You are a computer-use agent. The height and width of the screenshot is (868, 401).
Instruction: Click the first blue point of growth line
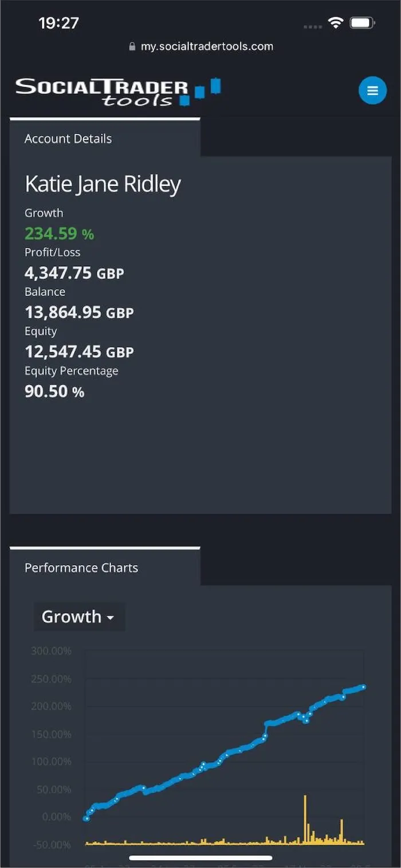[x=86, y=818]
